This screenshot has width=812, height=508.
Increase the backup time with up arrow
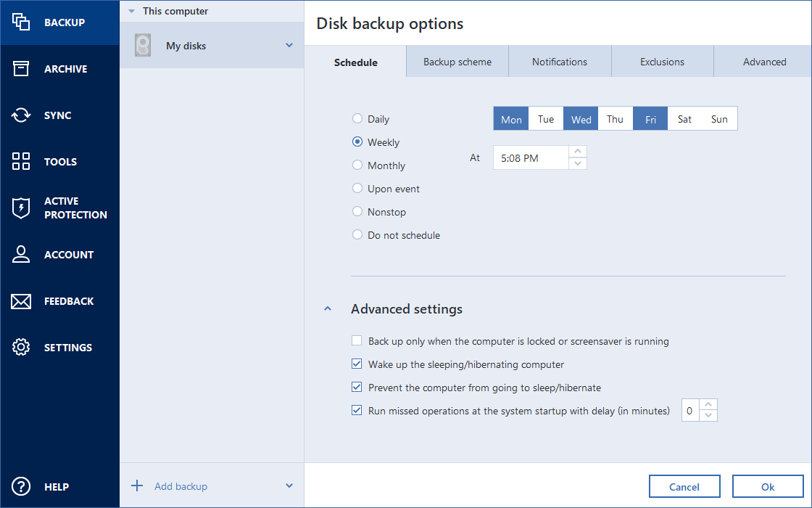tap(578, 152)
